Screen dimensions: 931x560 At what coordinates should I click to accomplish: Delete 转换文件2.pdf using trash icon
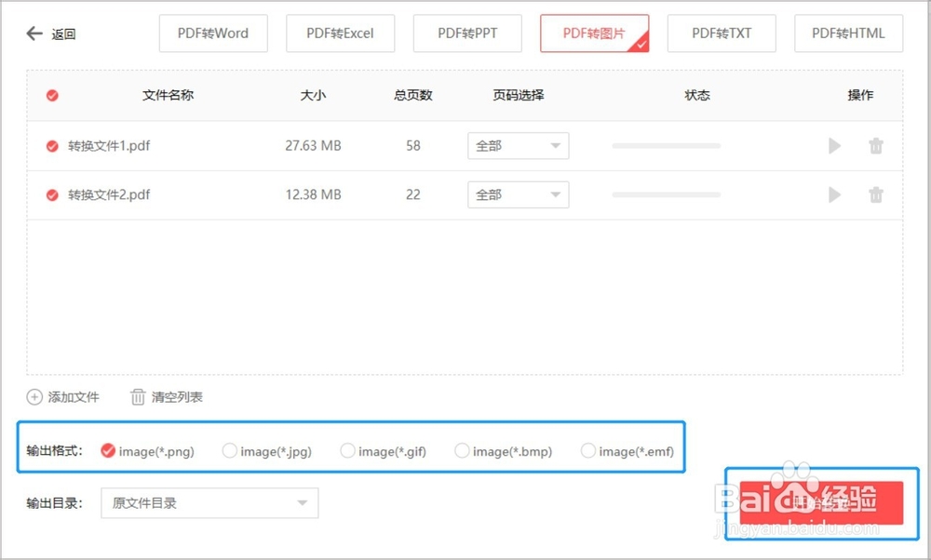[876, 194]
